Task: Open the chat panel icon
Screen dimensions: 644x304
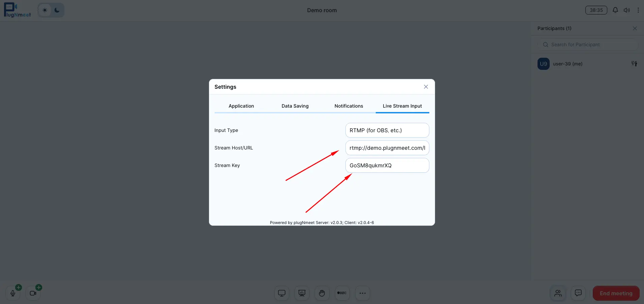Action: tap(578, 293)
